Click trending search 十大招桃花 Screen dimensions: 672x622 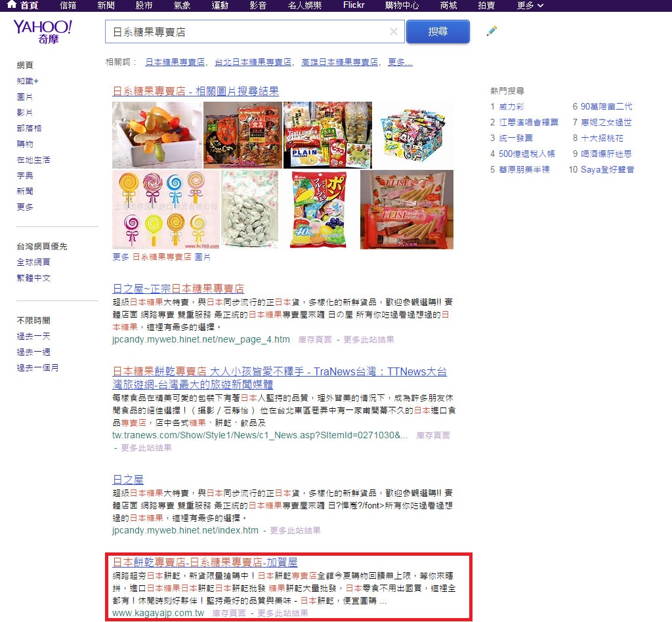point(602,138)
